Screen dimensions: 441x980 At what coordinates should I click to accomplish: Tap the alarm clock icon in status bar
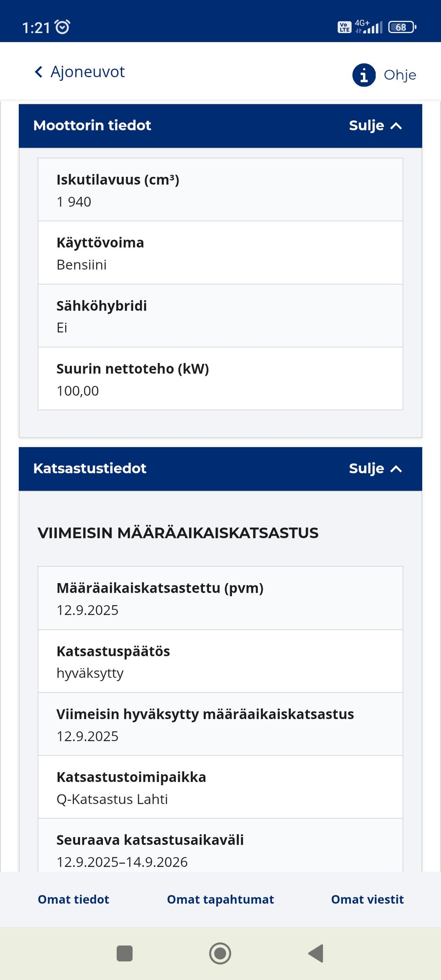[x=62, y=27]
